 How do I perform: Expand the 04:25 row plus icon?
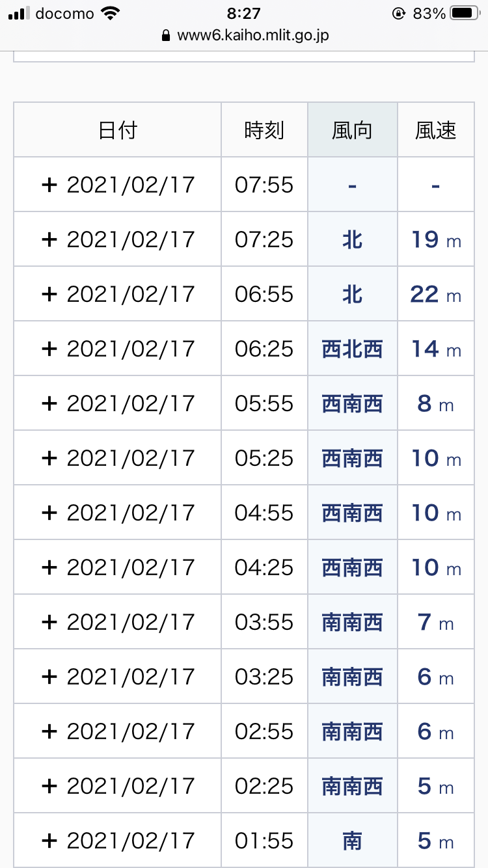pos(49,567)
